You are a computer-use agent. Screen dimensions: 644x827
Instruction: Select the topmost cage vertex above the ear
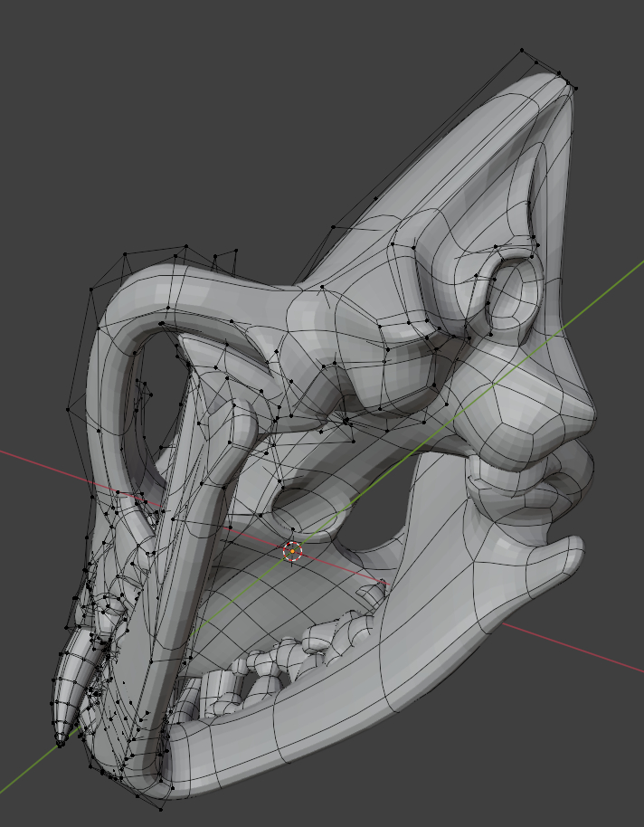(x=522, y=50)
